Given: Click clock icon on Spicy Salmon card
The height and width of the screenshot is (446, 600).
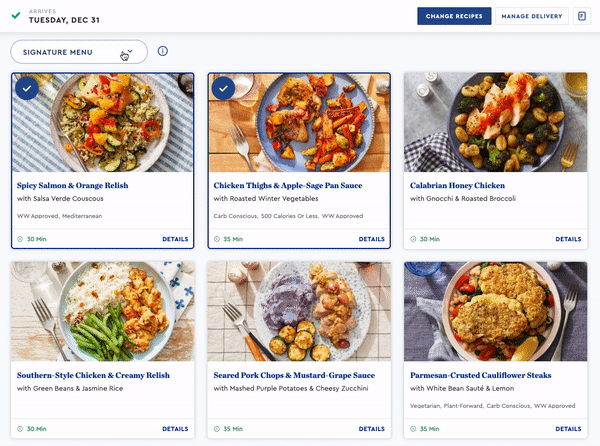Looking at the screenshot, I should pyautogui.click(x=20, y=239).
